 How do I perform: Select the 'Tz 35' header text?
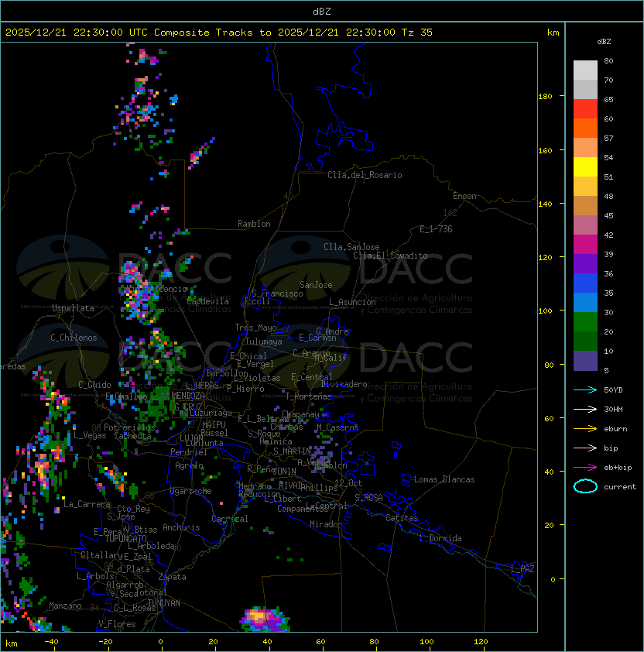point(417,33)
